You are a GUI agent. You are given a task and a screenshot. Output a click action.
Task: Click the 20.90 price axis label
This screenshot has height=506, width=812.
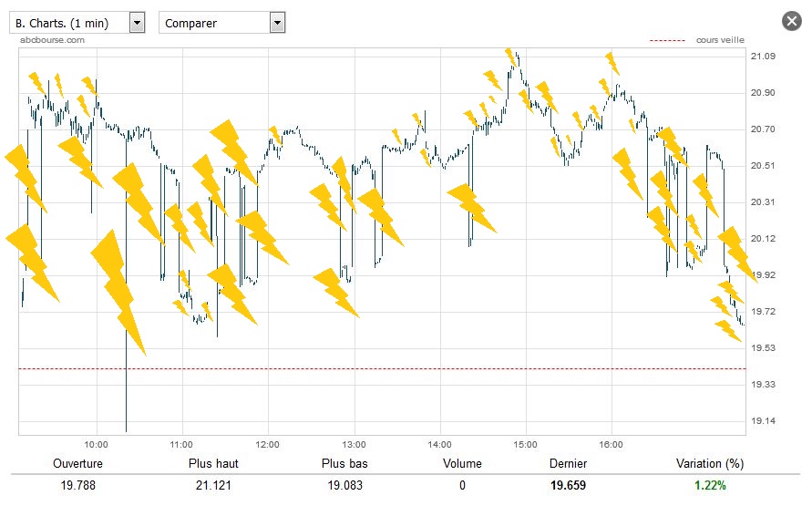point(764,93)
